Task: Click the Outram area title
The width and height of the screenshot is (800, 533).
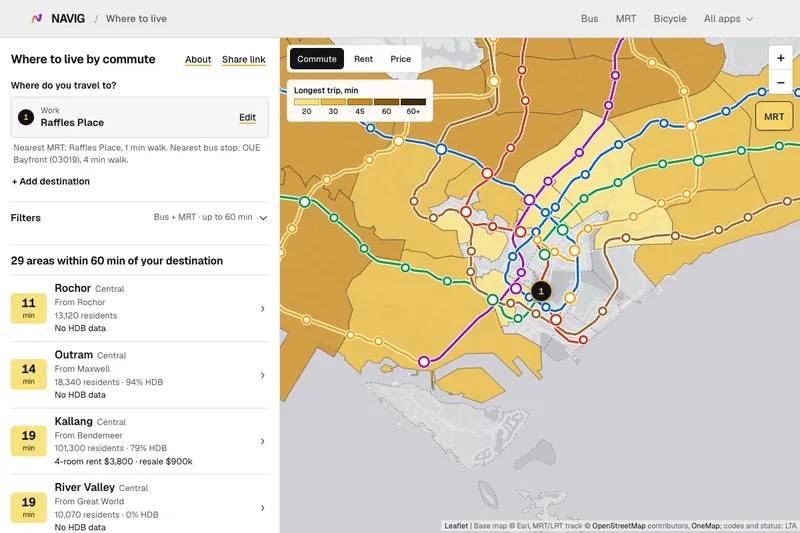Action: [x=73, y=355]
